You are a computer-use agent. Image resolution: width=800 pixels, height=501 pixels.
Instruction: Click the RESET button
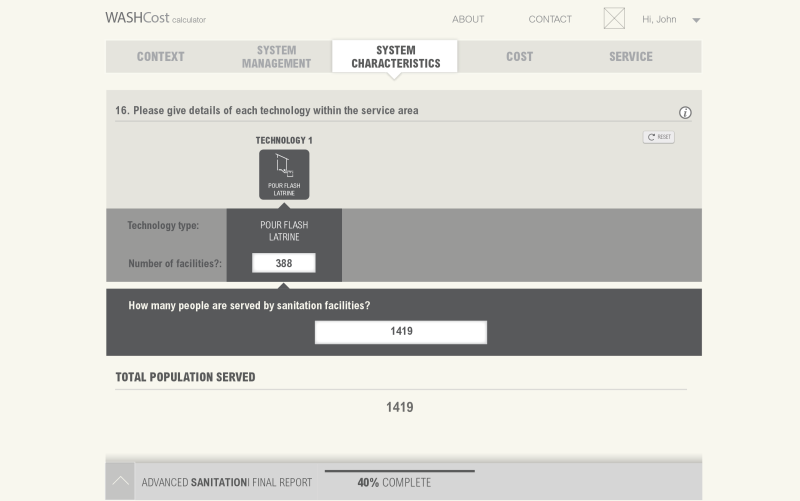(658, 137)
